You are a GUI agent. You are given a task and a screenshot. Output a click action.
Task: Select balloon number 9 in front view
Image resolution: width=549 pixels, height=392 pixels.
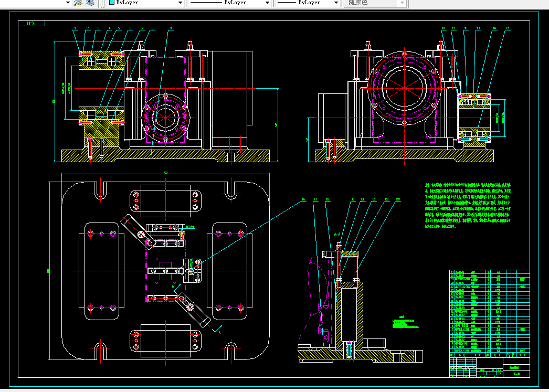pos(171,28)
